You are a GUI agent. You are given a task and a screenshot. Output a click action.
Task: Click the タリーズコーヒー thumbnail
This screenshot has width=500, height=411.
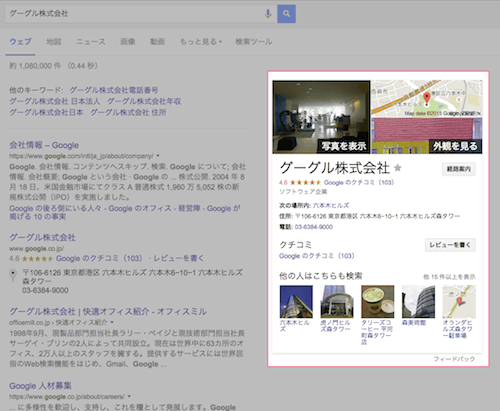pyautogui.click(x=378, y=301)
